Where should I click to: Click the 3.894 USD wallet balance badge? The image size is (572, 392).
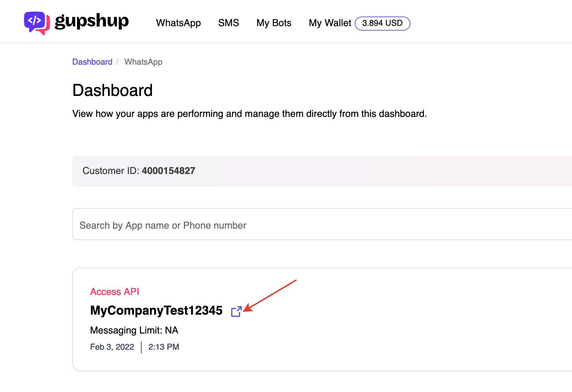coord(382,23)
